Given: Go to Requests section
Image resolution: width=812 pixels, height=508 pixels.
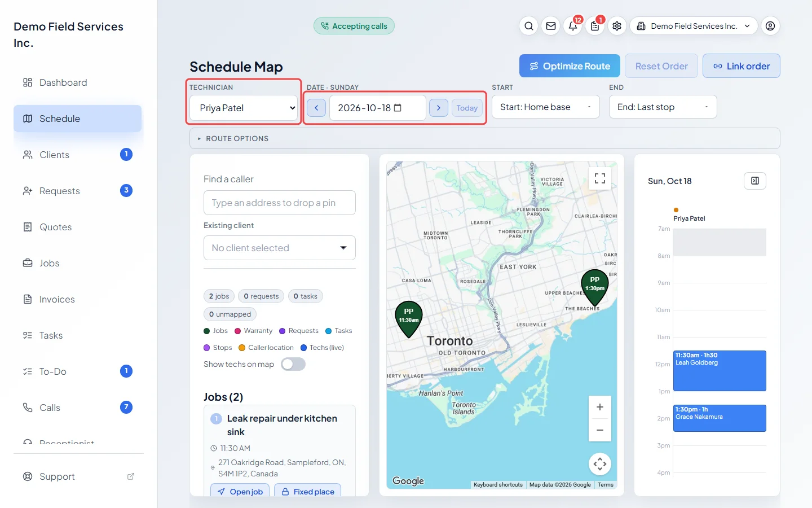Looking at the screenshot, I should [x=78, y=191].
